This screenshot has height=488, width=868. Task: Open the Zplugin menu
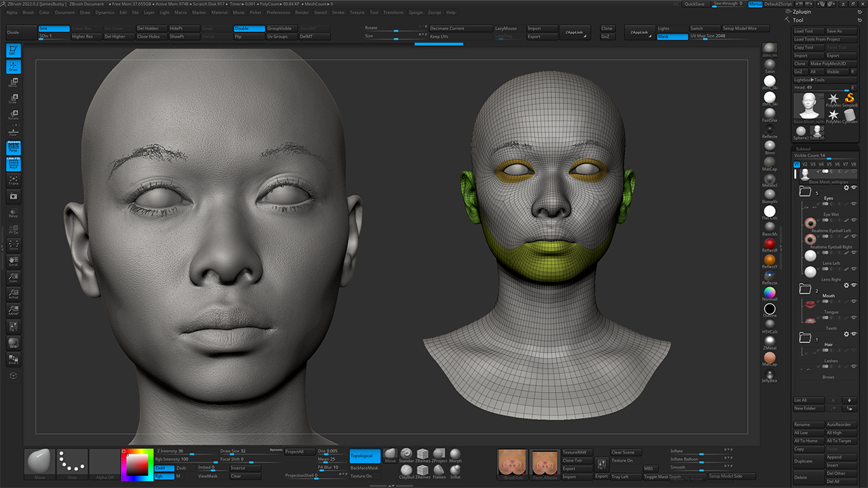tap(415, 13)
